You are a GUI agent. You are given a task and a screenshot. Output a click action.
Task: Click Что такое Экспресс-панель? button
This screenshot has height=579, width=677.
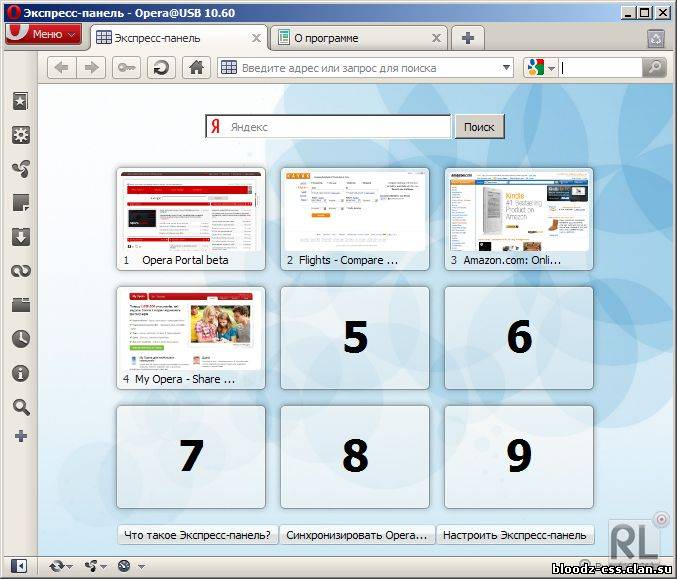tap(197, 535)
